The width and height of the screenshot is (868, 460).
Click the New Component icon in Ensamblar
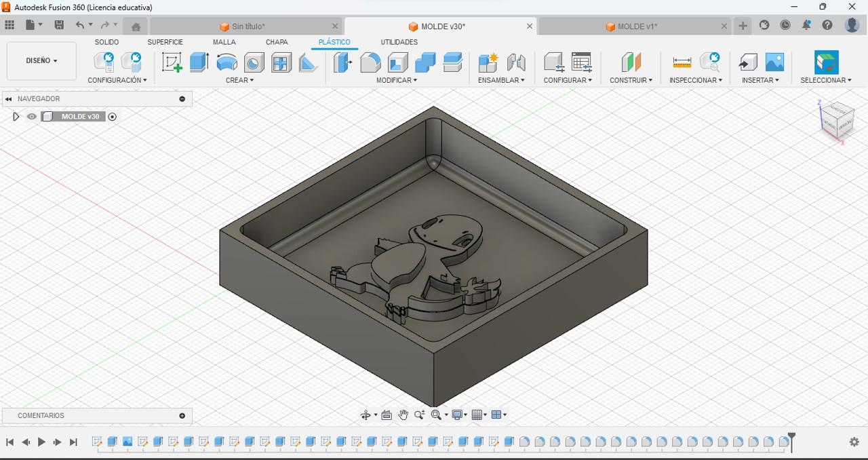point(488,62)
